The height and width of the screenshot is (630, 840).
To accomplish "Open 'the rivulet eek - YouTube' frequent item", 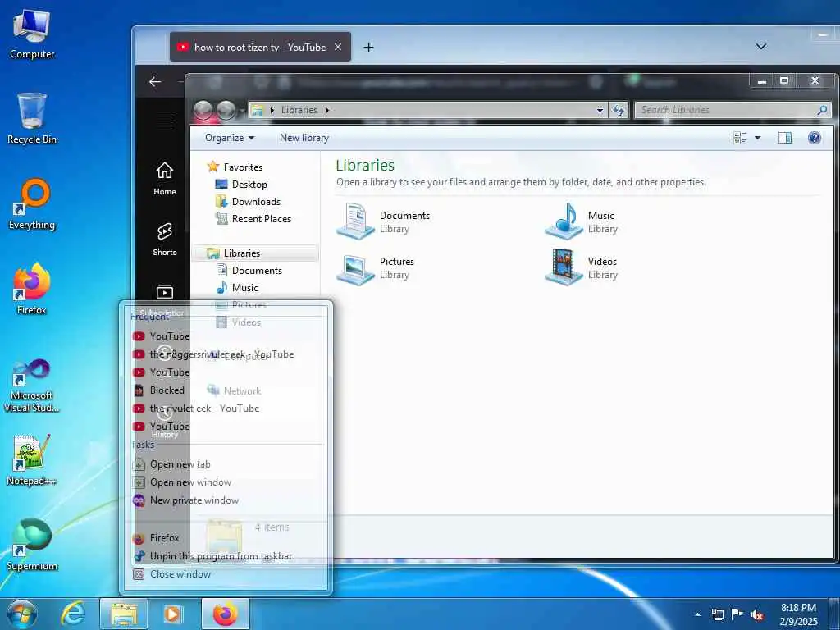I will (228, 409).
